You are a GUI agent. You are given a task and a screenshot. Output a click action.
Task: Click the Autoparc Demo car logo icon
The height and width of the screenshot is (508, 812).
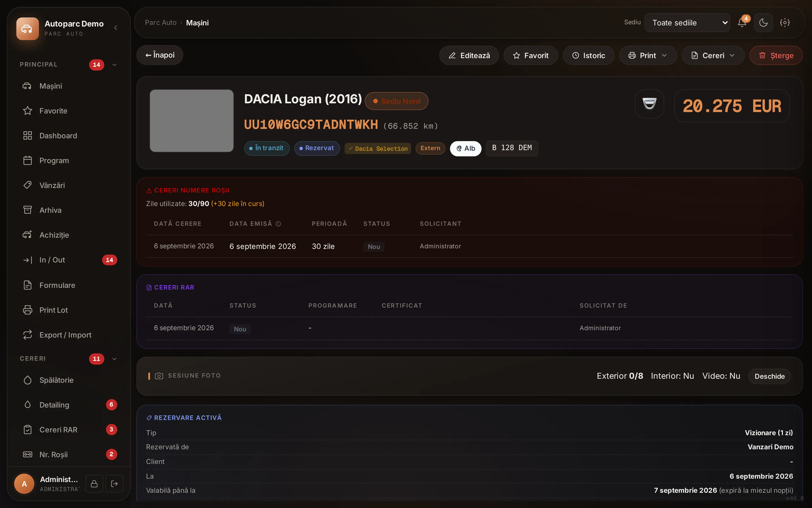[28, 29]
